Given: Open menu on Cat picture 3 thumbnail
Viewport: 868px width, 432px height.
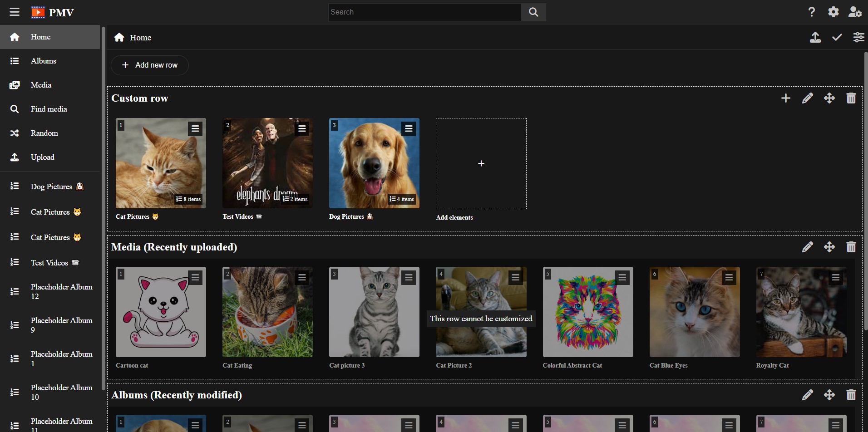Looking at the screenshot, I should (409, 277).
